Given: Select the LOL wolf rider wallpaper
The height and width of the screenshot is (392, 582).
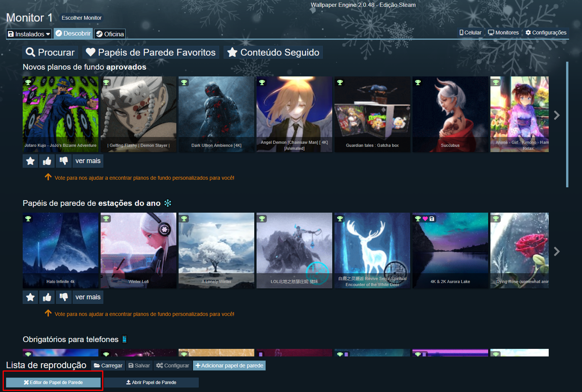Looking at the screenshot, I should [x=294, y=250].
